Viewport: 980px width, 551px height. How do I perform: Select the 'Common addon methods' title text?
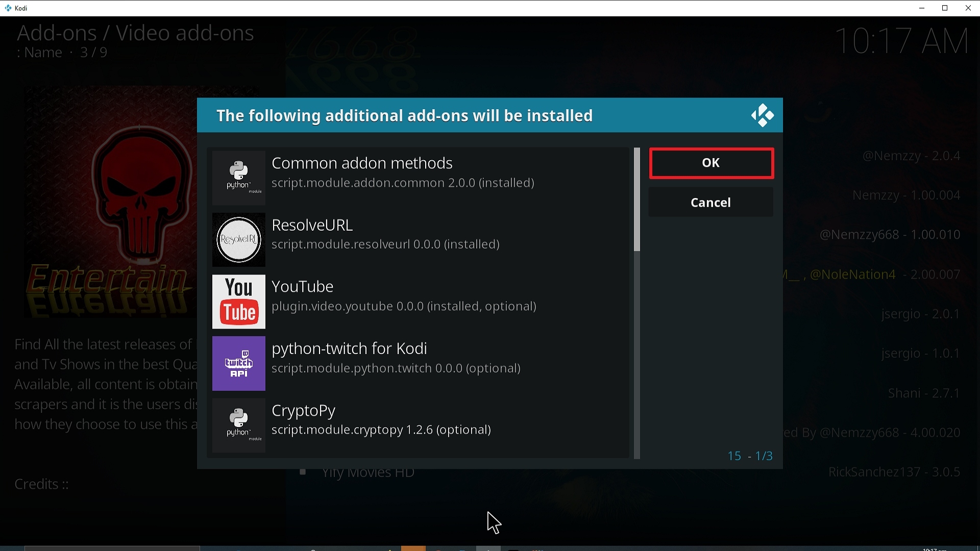coord(362,163)
